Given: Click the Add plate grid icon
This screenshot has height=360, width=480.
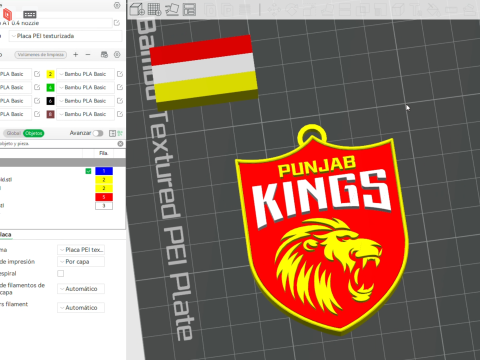Looking at the screenshot, I should (154, 9).
